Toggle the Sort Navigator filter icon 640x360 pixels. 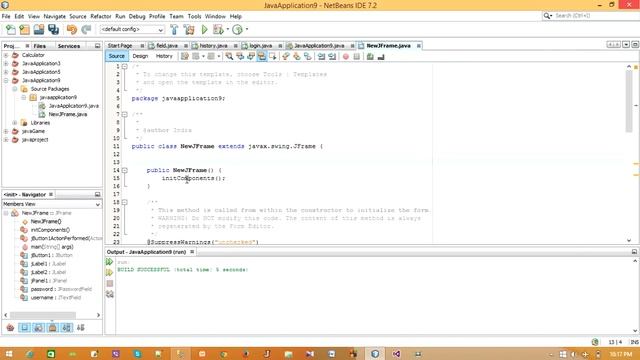(x=81, y=327)
